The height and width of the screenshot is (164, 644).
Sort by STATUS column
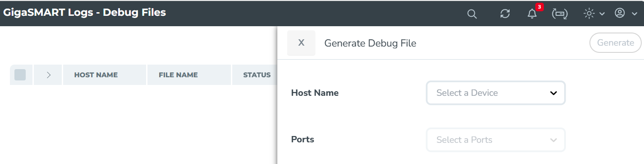[257, 75]
